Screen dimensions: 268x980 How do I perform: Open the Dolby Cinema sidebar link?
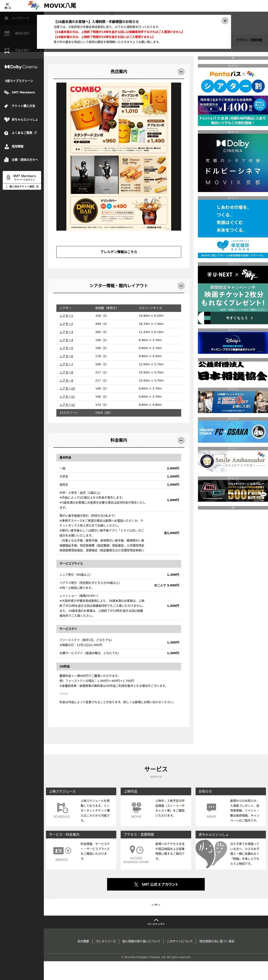21,67
